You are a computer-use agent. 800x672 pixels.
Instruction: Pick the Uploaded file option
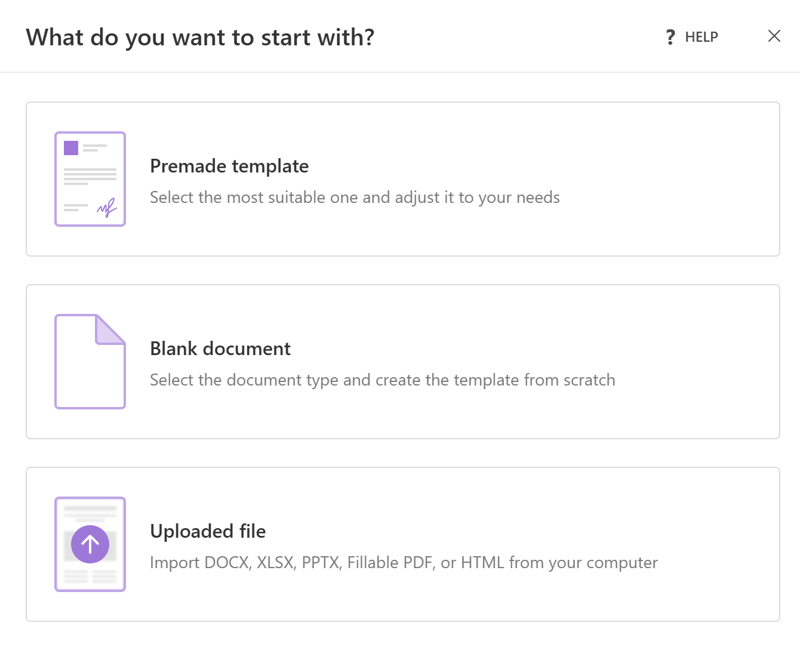pos(400,544)
